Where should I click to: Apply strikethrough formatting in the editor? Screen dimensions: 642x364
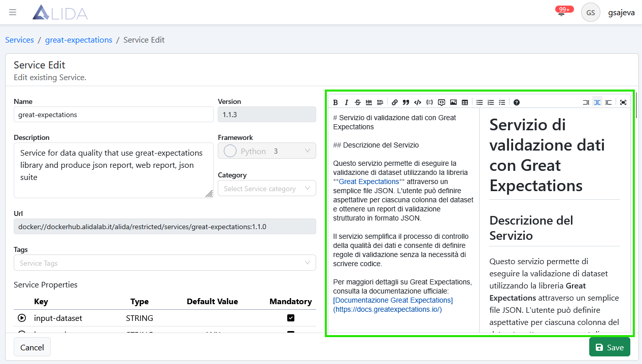tap(358, 102)
